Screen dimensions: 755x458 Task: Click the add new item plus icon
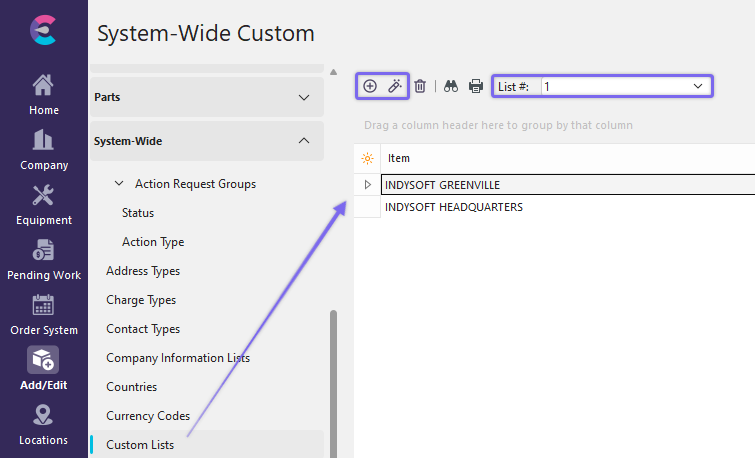point(370,87)
